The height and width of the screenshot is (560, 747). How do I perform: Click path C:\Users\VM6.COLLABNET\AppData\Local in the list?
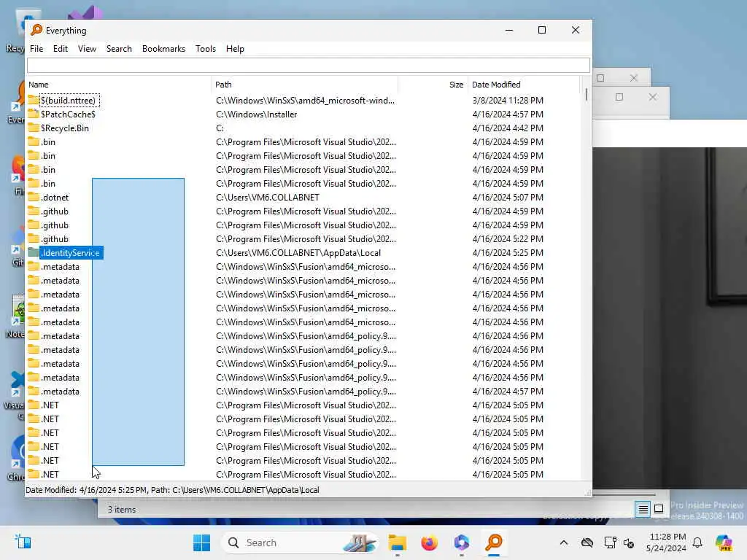[298, 253]
